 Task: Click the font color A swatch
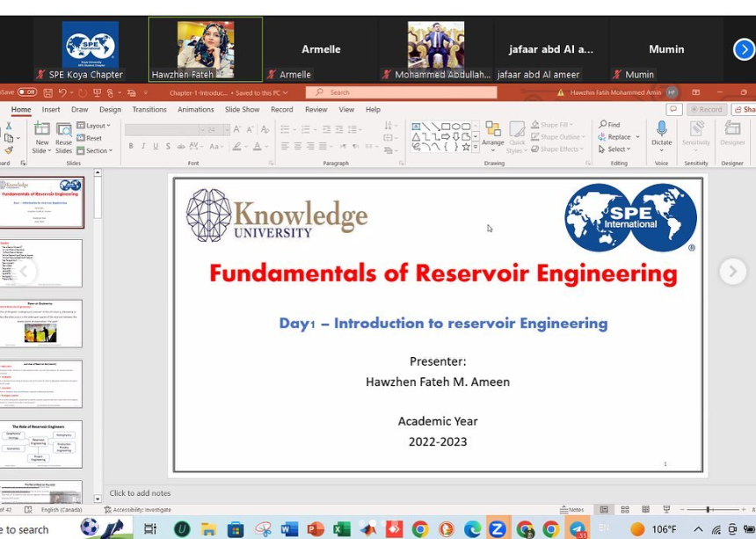pyautogui.click(x=258, y=146)
